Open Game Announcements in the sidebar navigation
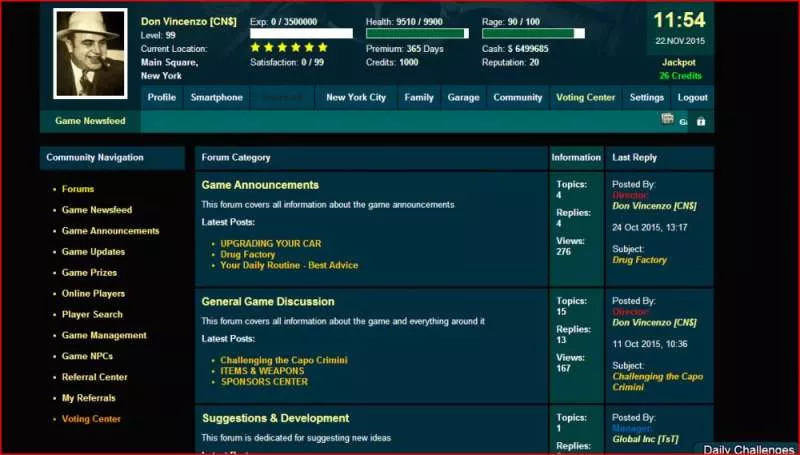 coord(110,231)
